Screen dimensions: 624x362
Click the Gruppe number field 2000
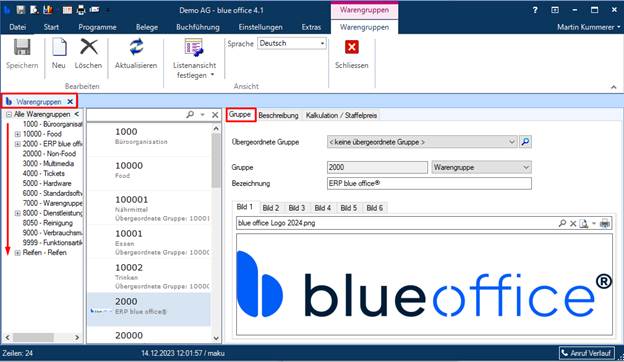click(377, 167)
